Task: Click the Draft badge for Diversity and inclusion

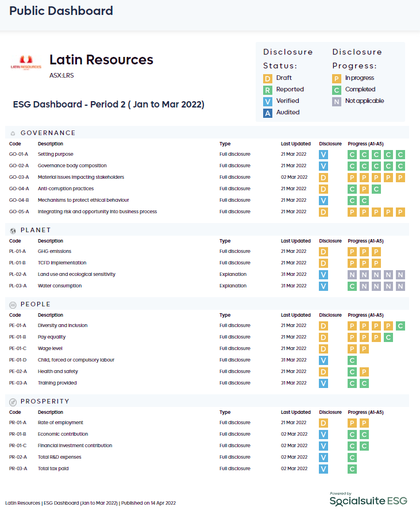Action: point(323,326)
